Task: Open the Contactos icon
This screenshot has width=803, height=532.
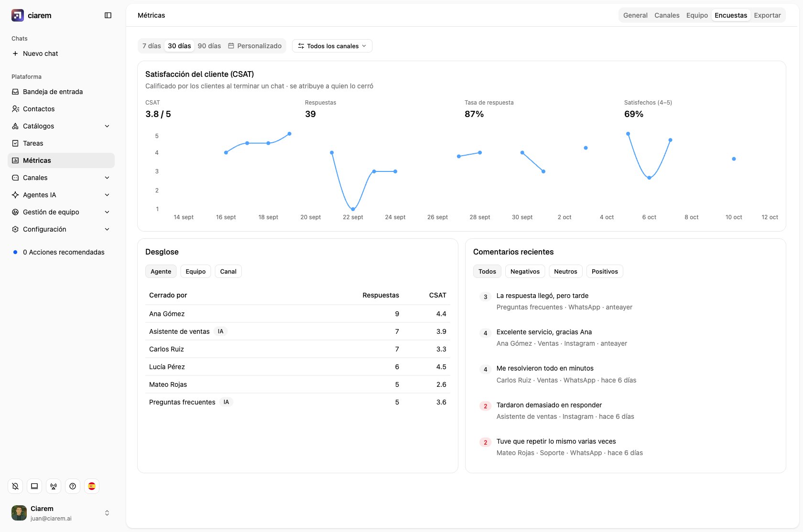Action: (x=15, y=109)
